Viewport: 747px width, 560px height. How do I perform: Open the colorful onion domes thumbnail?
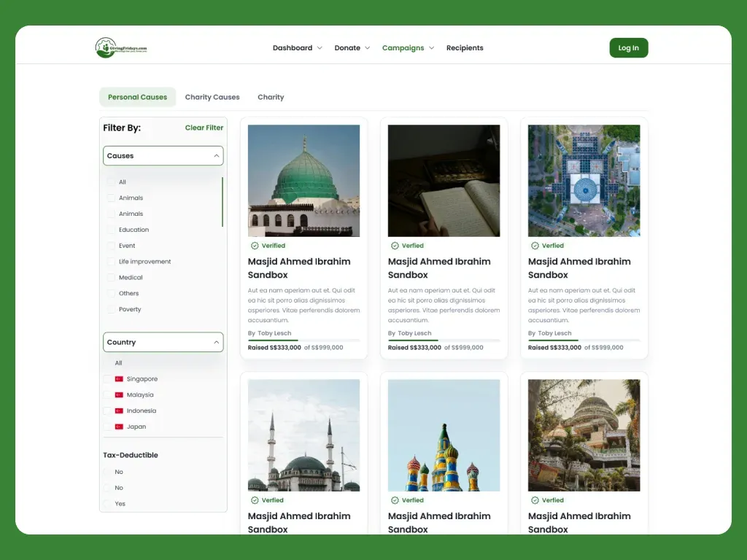coord(444,435)
